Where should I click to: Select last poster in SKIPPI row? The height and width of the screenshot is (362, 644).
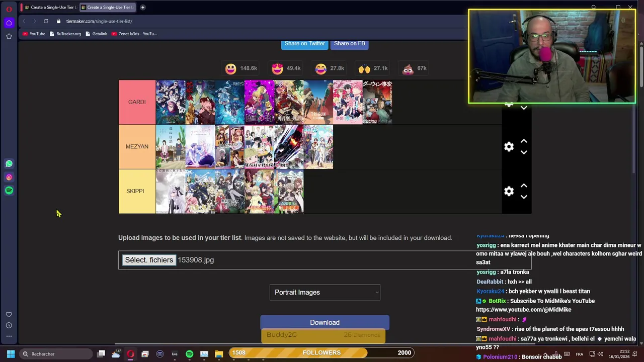click(289, 191)
